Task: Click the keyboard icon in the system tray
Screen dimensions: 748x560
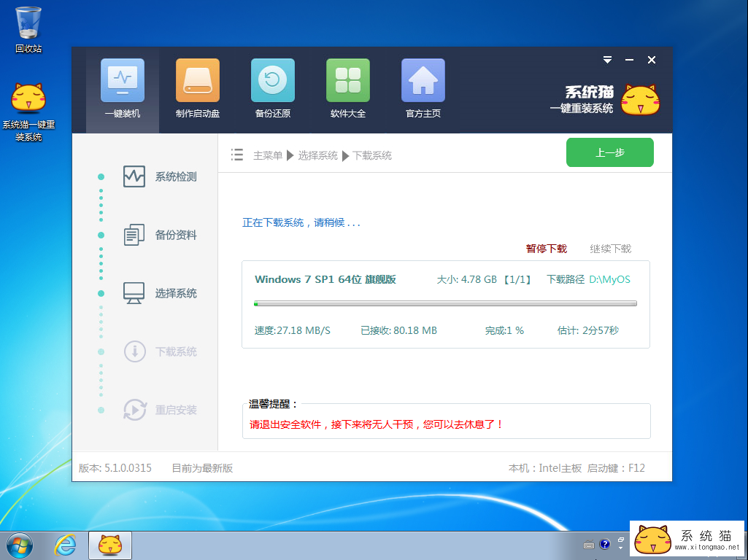Action: [x=589, y=545]
